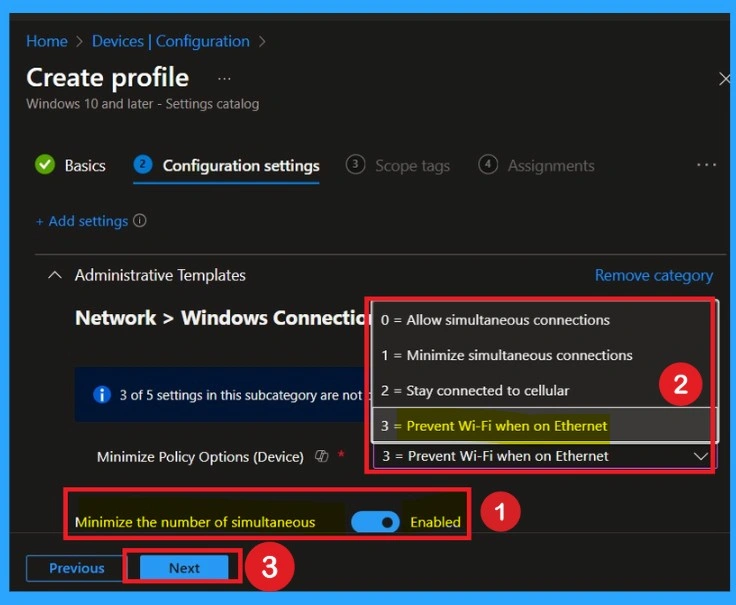Image resolution: width=736 pixels, height=605 pixels.
Task: Open the Minimize Policy Options dropdown
Action: 543,456
